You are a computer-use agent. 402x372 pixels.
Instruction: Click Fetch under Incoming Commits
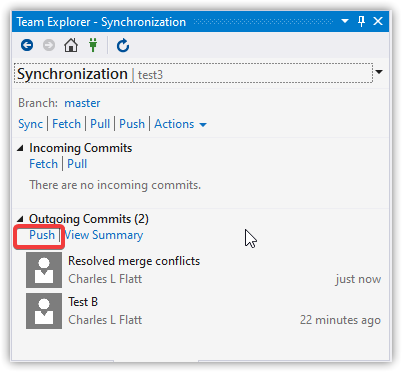click(x=43, y=164)
